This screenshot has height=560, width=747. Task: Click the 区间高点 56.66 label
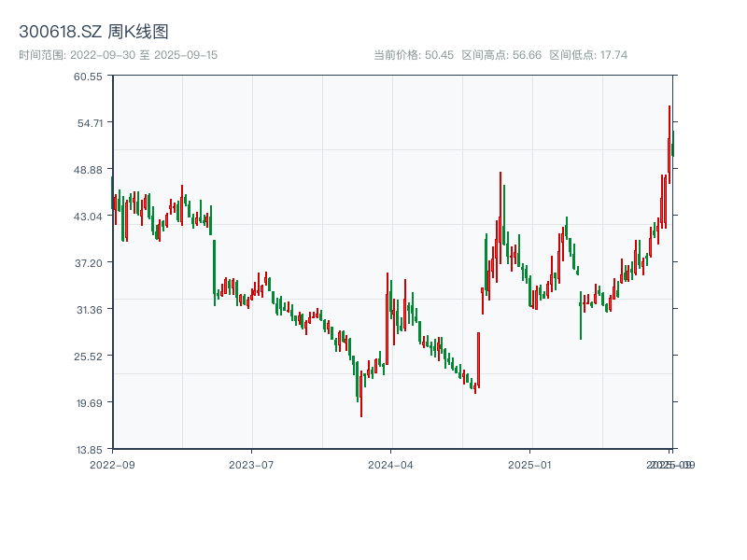click(x=501, y=55)
